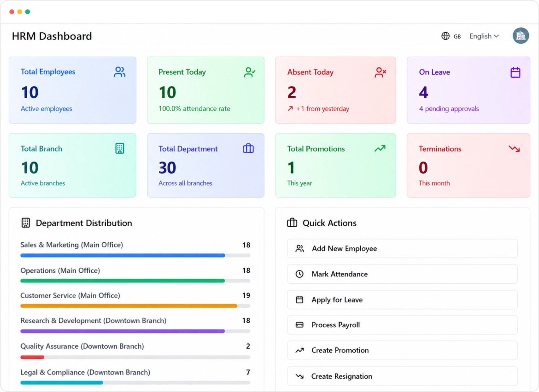539x392 pixels.
Task: Click the HRM Dashboard title
Action: [x=52, y=36]
